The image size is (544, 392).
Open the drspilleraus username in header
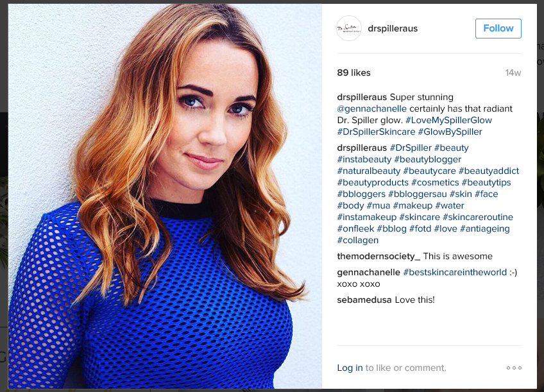coord(393,28)
